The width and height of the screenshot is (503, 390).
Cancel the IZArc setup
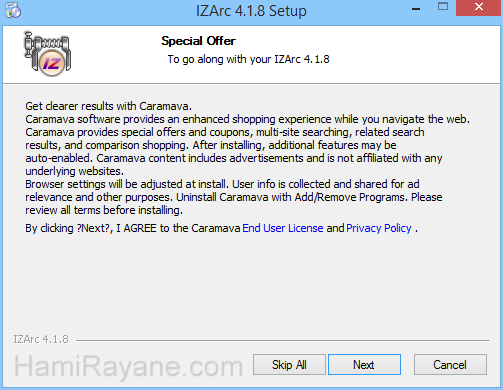click(x=450, y=364)
